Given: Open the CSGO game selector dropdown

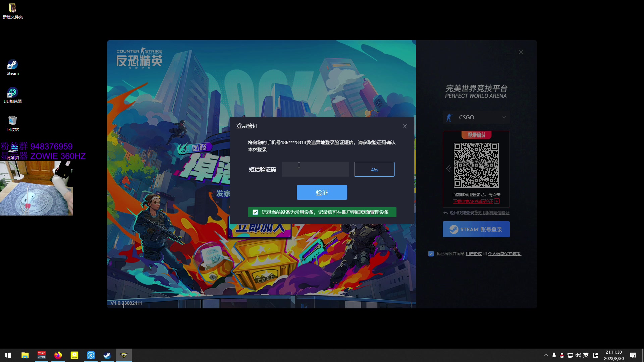Looking at the screenshot, I should [476, 117].
